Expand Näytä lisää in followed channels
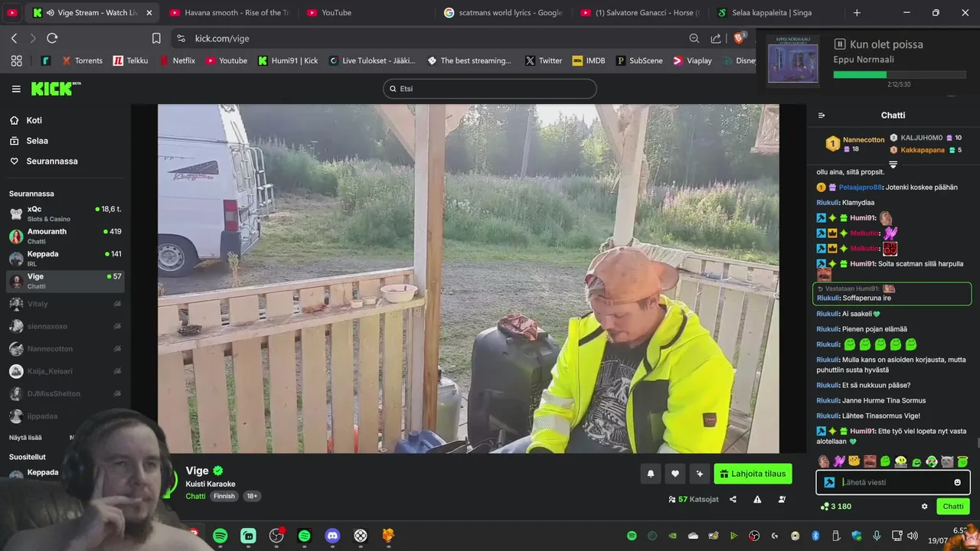The height and width of the screenshot is (551, 980). (x=26, y=438)
